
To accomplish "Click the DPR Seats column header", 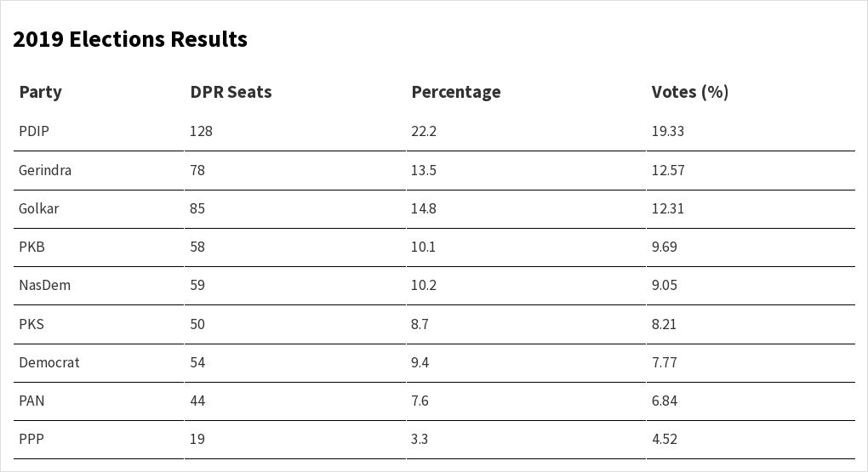I will pos(231,92).
